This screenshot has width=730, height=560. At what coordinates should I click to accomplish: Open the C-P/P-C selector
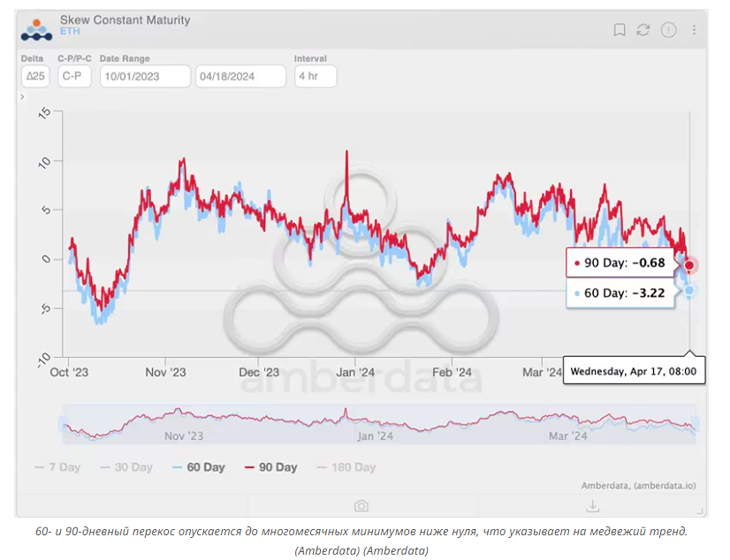pos(74,76)
